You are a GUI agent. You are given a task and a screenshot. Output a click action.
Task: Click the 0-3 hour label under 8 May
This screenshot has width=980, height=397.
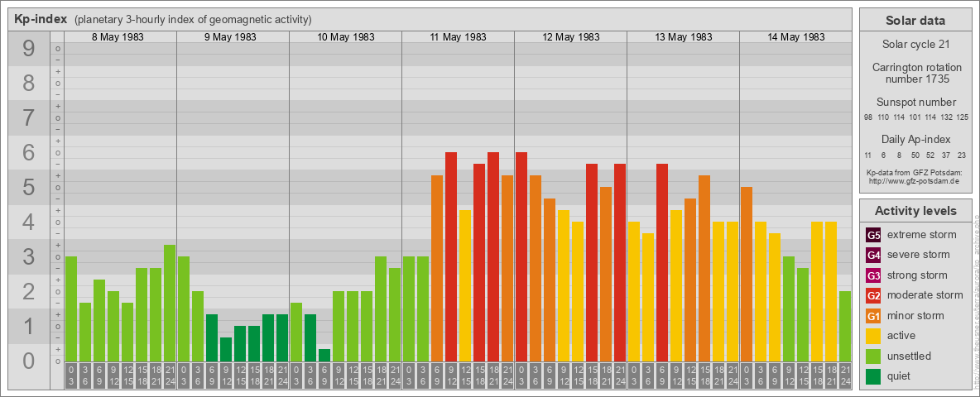pyautogui.click(x=70, y=376)
